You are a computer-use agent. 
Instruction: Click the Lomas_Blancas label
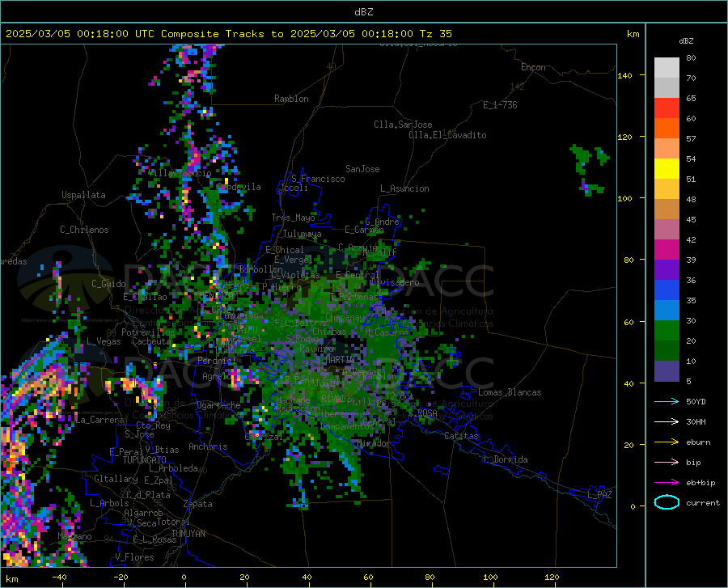[510, 392]
